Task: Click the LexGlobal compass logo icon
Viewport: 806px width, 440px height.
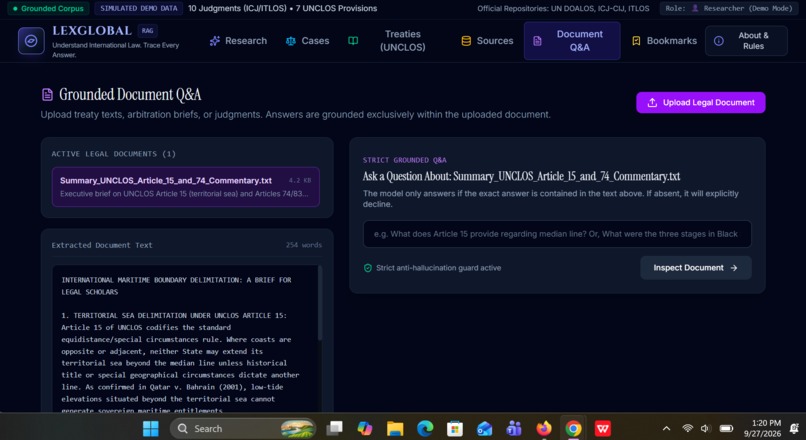Action: tap(31, 41)
